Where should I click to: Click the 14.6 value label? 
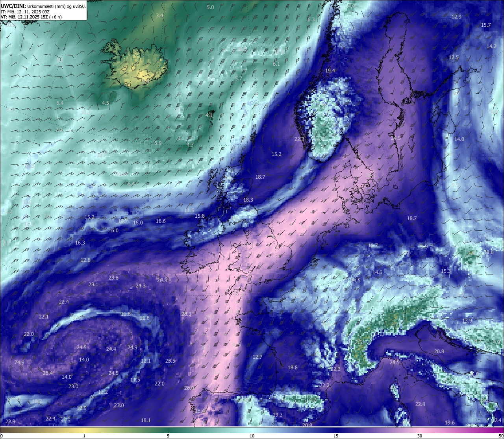(377, 272)
